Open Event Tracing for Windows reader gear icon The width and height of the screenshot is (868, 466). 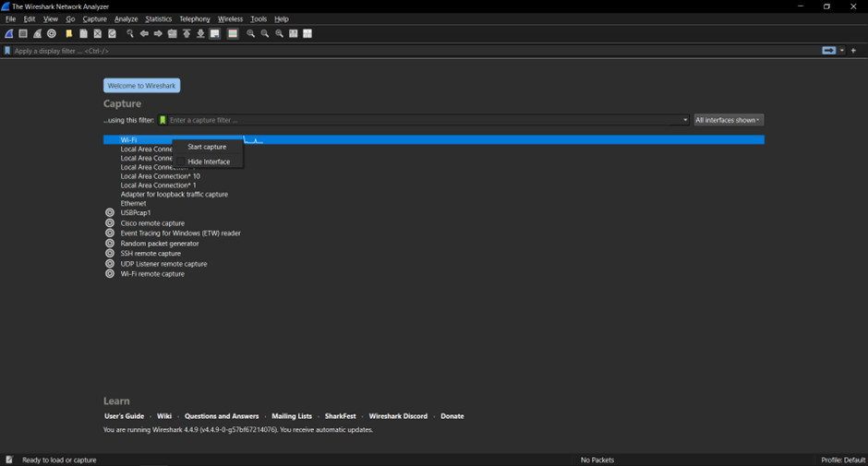pyautogui.click(x=110, y=233)
